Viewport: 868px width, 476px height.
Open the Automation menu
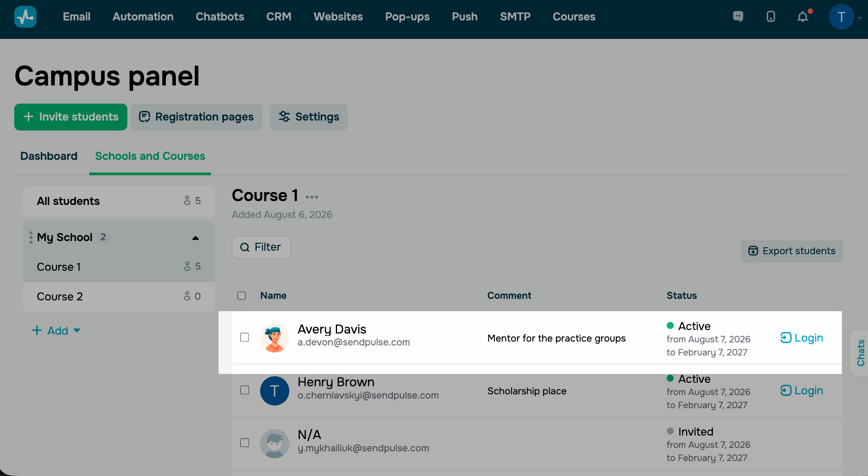click(x=143, y=17)
